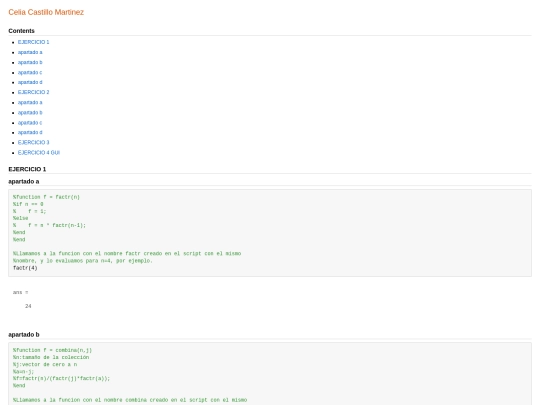The height and width of the screenshot is (405, 540).
Task: Click the comment '%n:tamaño de la colección'
Action: 51,357
